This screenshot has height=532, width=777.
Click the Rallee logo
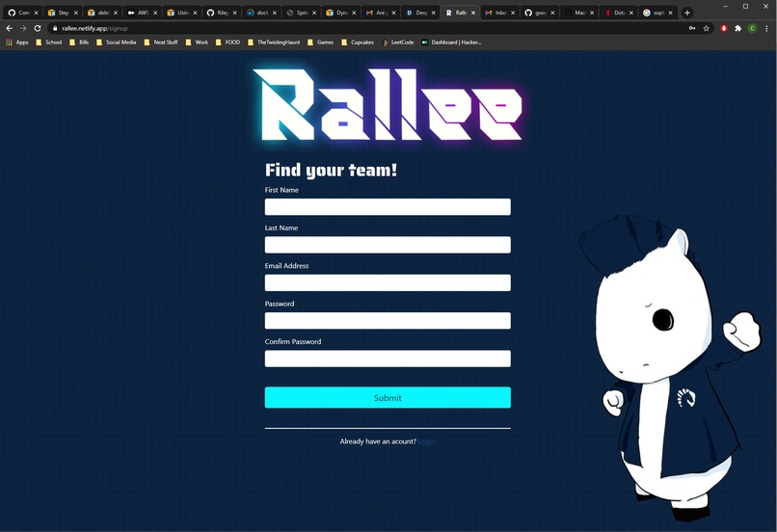pos(388,105)
